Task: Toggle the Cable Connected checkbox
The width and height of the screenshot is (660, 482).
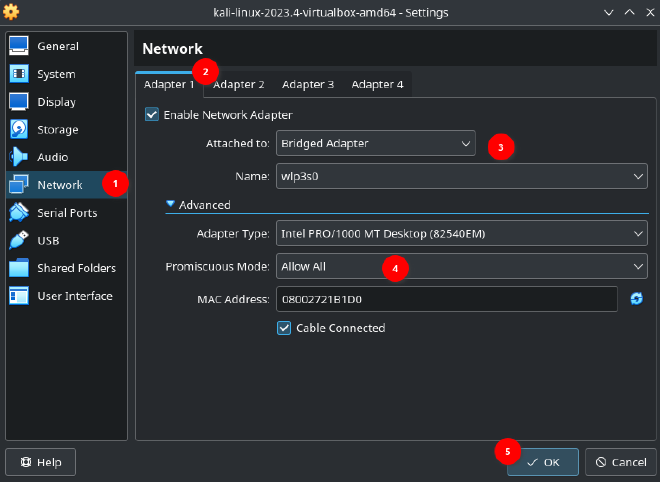Action: (284, 328)
